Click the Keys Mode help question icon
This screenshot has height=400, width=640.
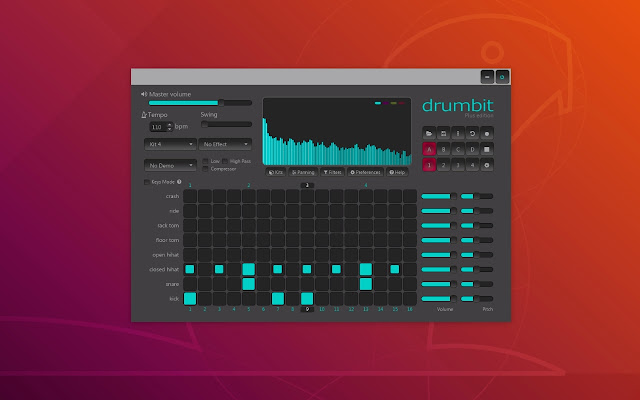(179, 182)
